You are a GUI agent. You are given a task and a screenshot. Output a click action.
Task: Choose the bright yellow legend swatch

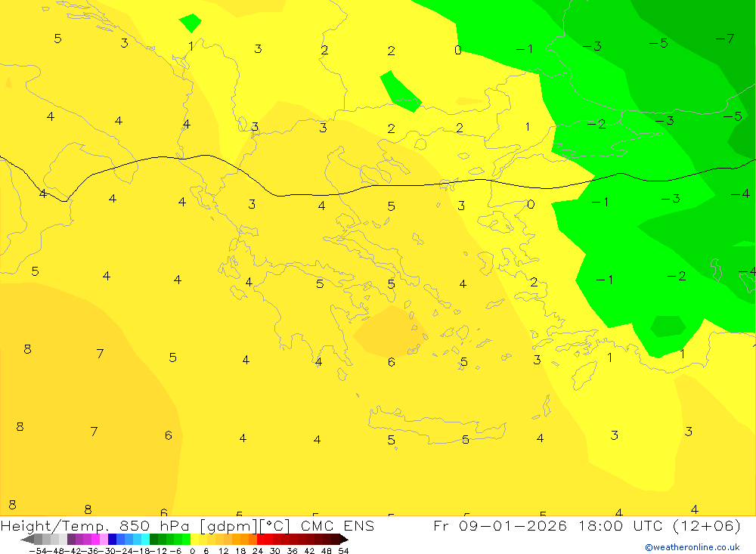point(195,539)
